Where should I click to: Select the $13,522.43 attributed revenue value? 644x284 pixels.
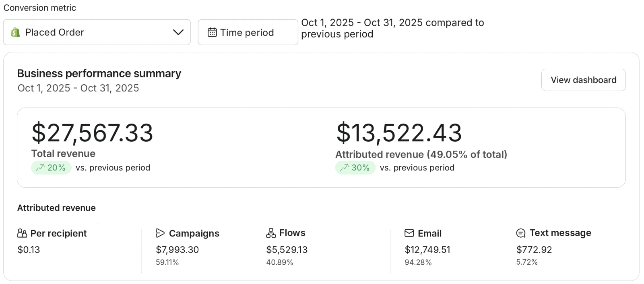pyautogui.click(x=399, y=133)
